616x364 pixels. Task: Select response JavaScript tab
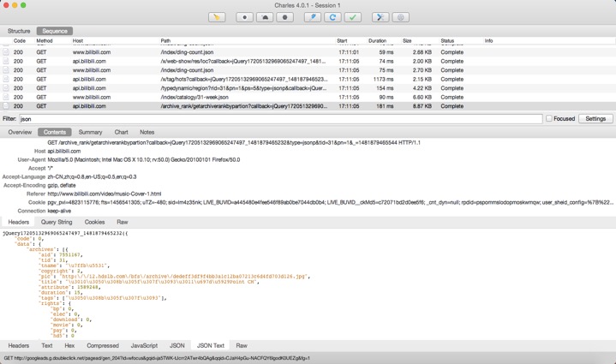click(144, 345)
